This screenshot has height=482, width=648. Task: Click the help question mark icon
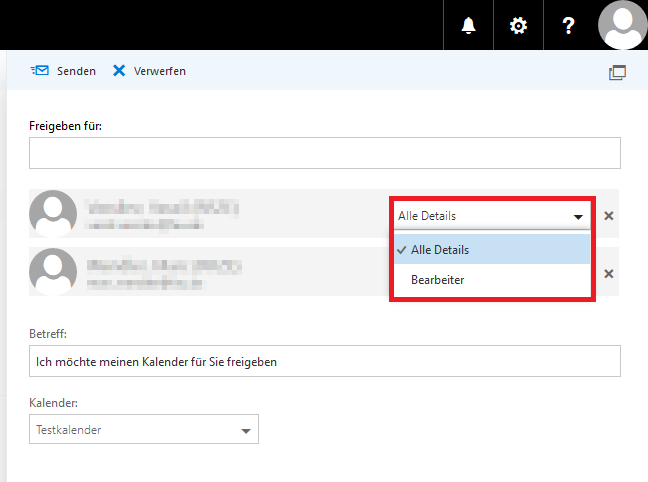[x=568, y=25]
